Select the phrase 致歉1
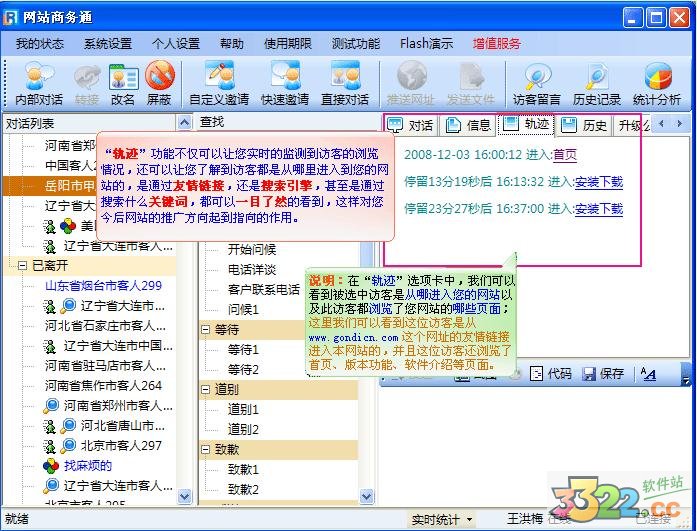The width and height of the screenshot is (697, 531). tap(243, 469)
